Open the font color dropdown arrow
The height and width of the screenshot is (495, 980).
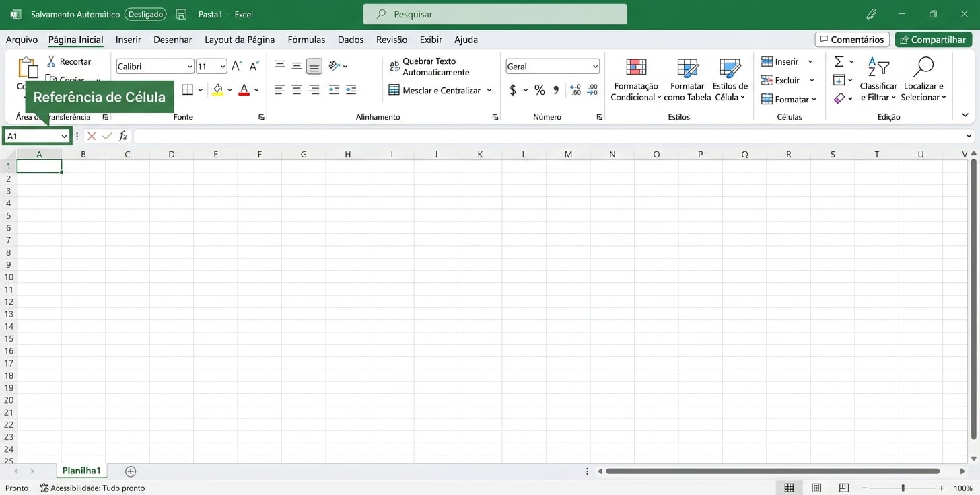click(256, 90)
